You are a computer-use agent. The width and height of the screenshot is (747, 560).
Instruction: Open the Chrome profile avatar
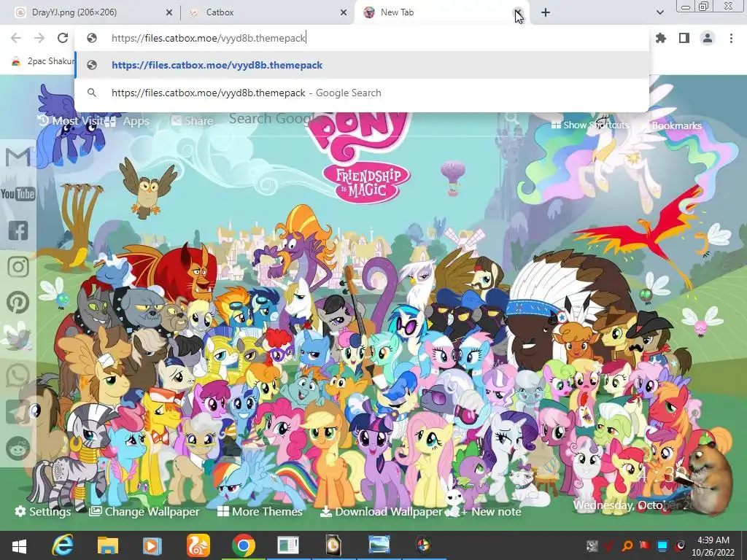tap(708, 38)
